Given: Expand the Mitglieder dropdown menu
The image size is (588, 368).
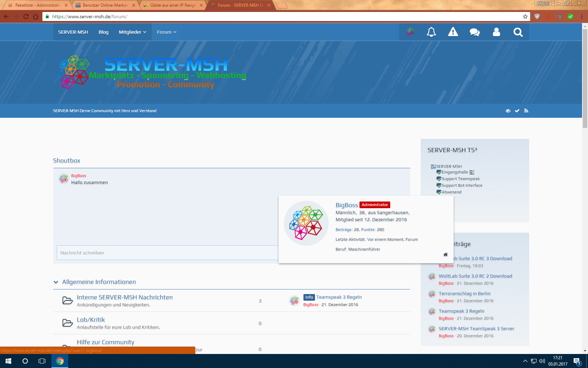Looking at the screenshot, I should coord(132,32).
